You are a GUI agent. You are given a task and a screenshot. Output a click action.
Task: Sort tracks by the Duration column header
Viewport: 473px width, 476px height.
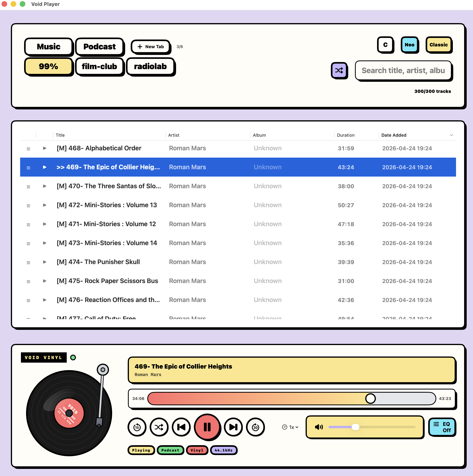(345, 135)
